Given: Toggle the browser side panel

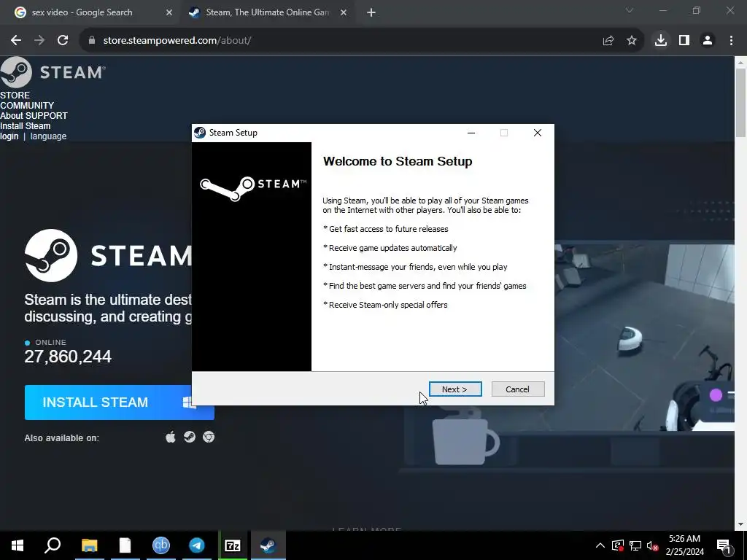Looking at the screenshot, I should click(684, 41).
